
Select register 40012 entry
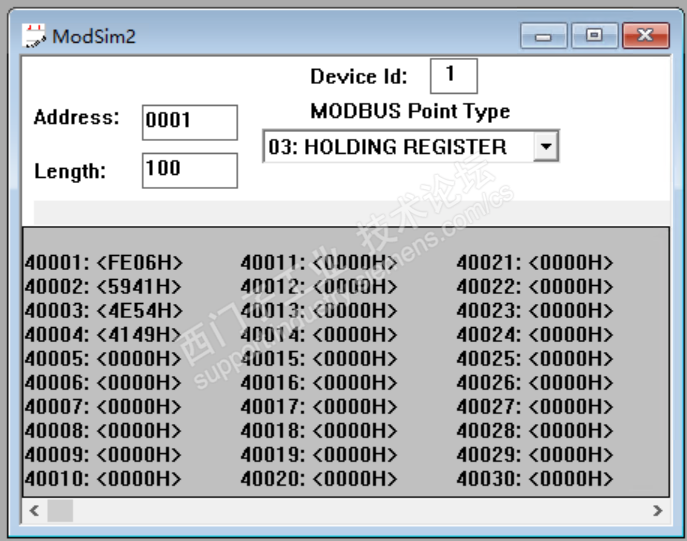click(319, 287)
